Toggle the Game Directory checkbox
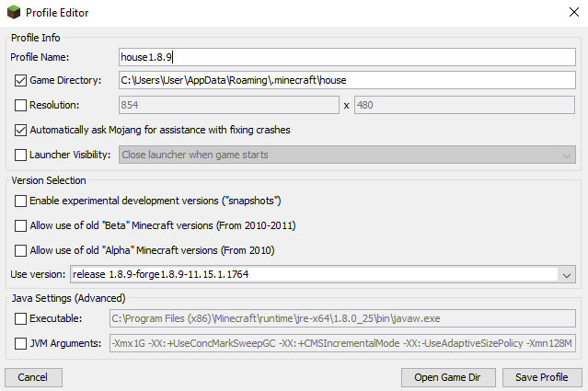 click(x=21, y=81)
